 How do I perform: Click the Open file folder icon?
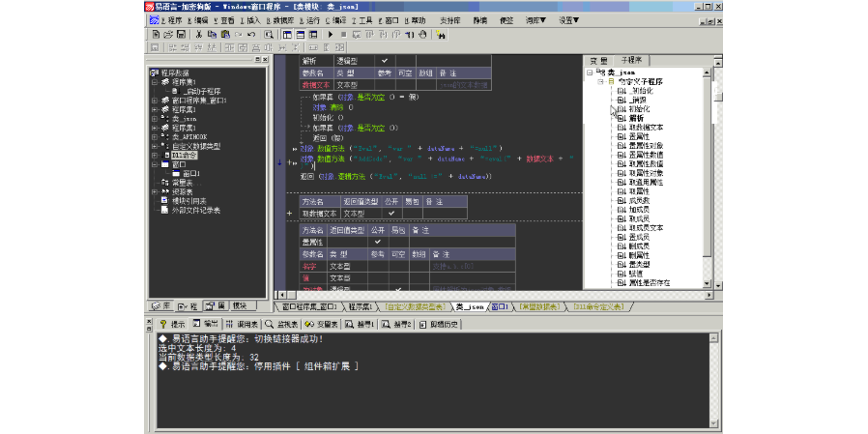167,34
